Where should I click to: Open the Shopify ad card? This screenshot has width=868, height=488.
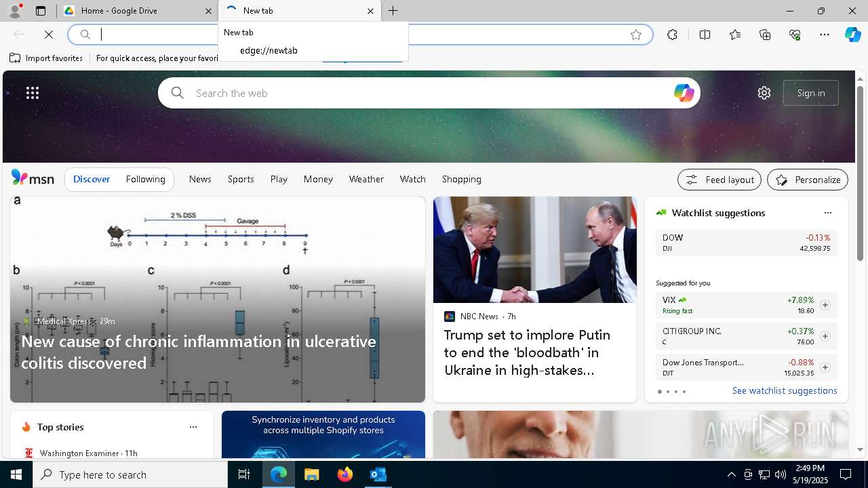[x=323, y=434]
